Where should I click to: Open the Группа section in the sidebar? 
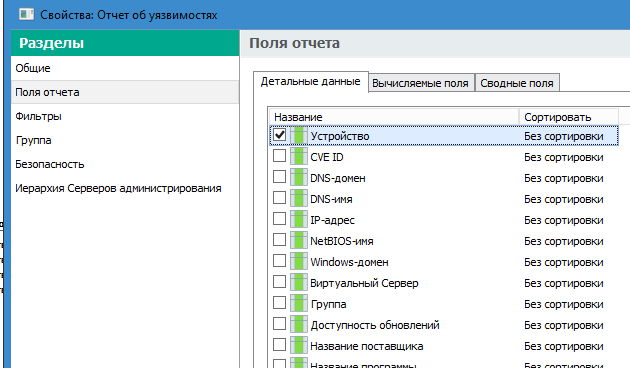tap(125, 140)
